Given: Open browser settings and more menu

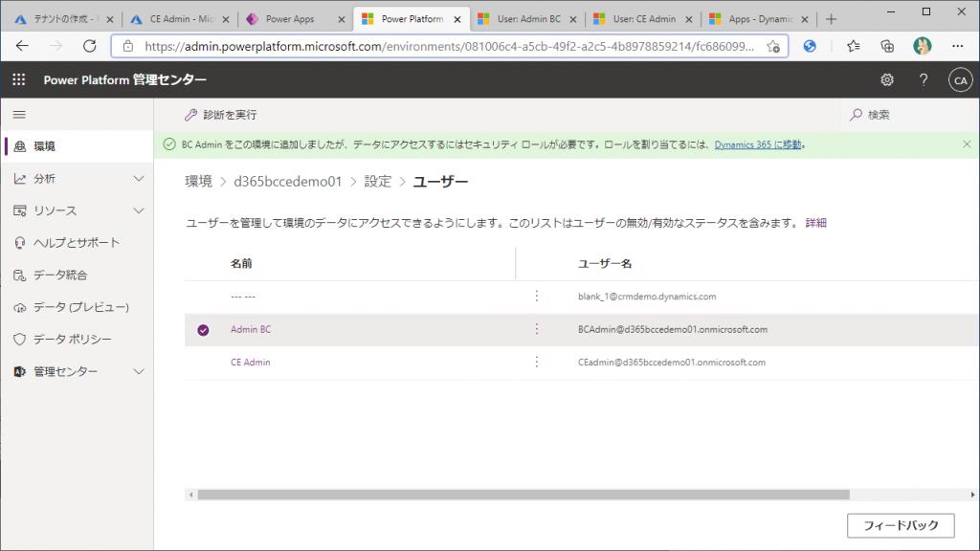Looking at the screenshot, I should 957,46.
